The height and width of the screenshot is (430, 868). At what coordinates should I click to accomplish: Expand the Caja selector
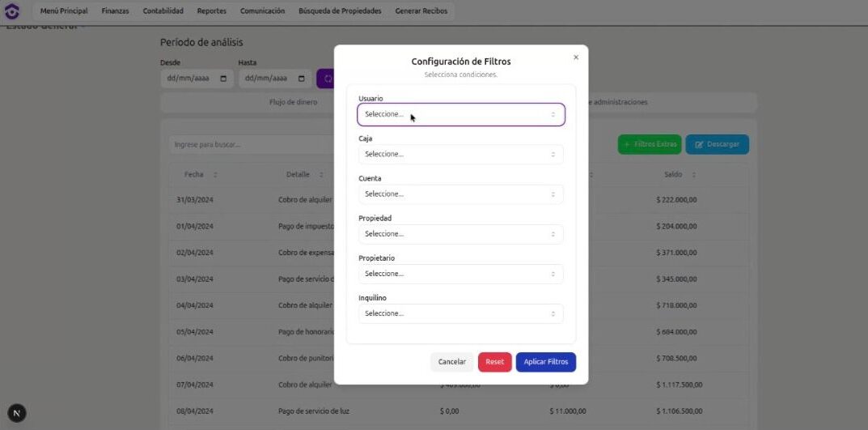(x=460, y=155)
